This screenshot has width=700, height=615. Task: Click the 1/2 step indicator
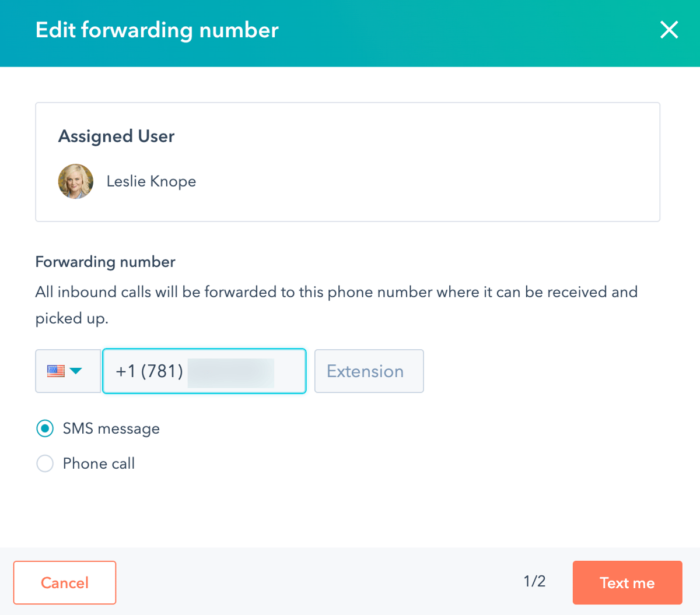tap(534, 581)
